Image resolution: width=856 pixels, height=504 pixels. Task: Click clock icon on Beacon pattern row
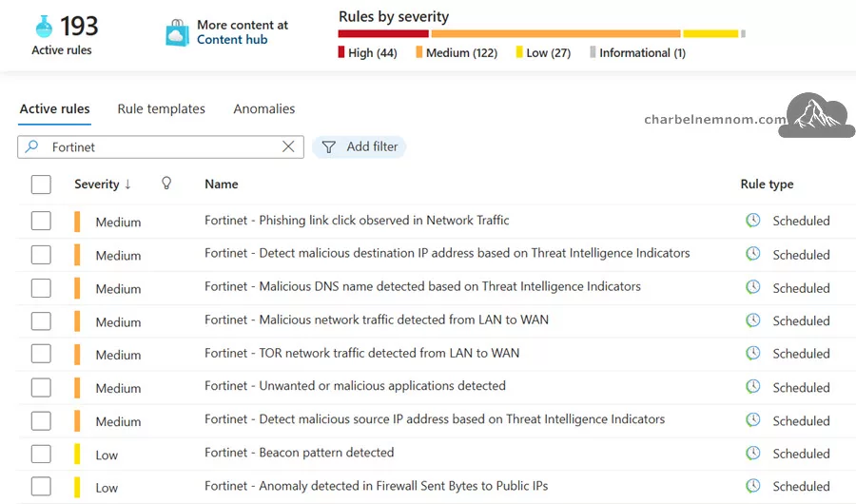(x=753, y=454)
